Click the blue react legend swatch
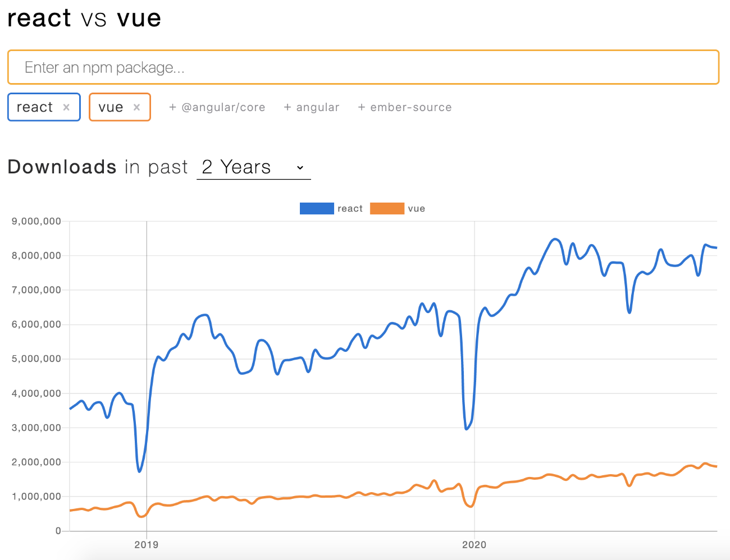This screenshot has height=560, width=730. click(317, 208)
